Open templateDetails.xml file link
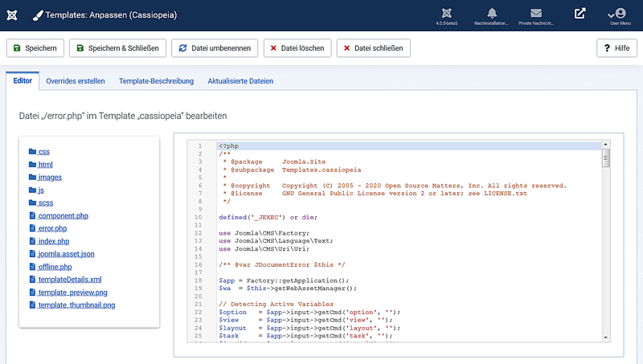This screenshot has width=643, height=364. (x=70, y=280)
